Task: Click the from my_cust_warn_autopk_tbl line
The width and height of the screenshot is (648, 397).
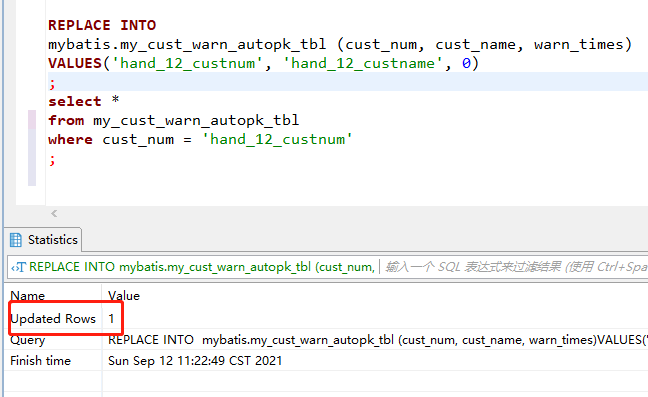Action: point(174,121)
